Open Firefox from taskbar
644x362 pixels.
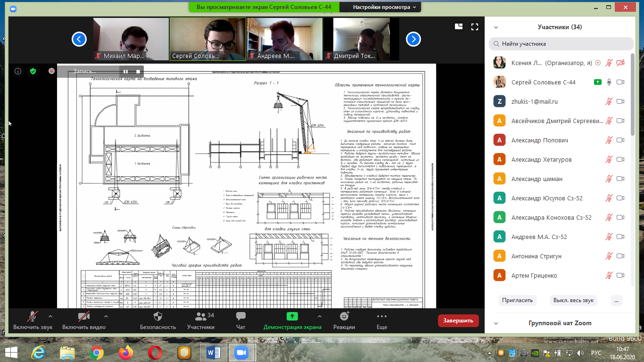125,352
